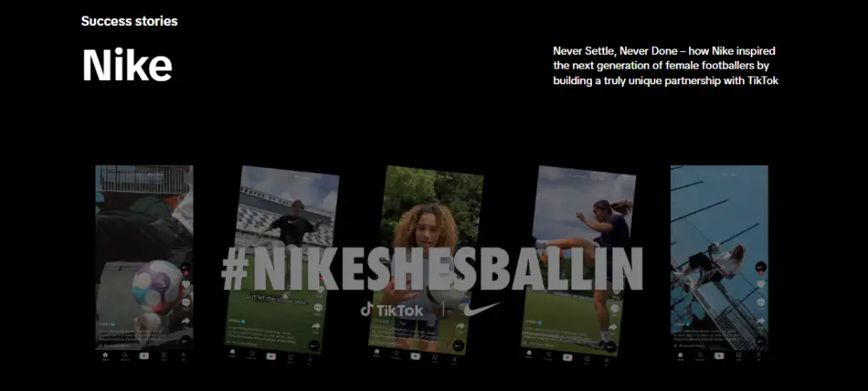Viewport: 868px width, 391px height.
Task: Tap share arrow on soccer ball close-up video
Action: (x=186, y=321)
